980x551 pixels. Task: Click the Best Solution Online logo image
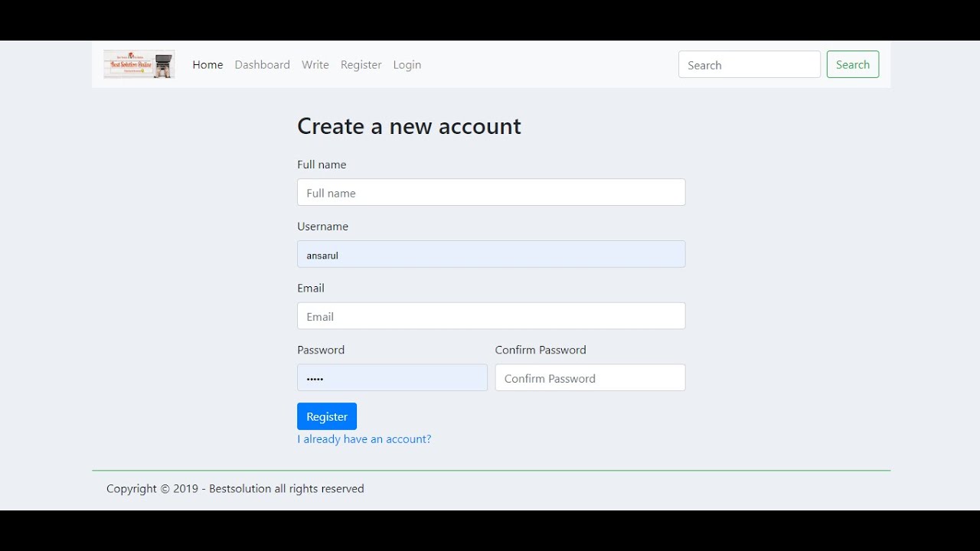click(x=139, y=64)
